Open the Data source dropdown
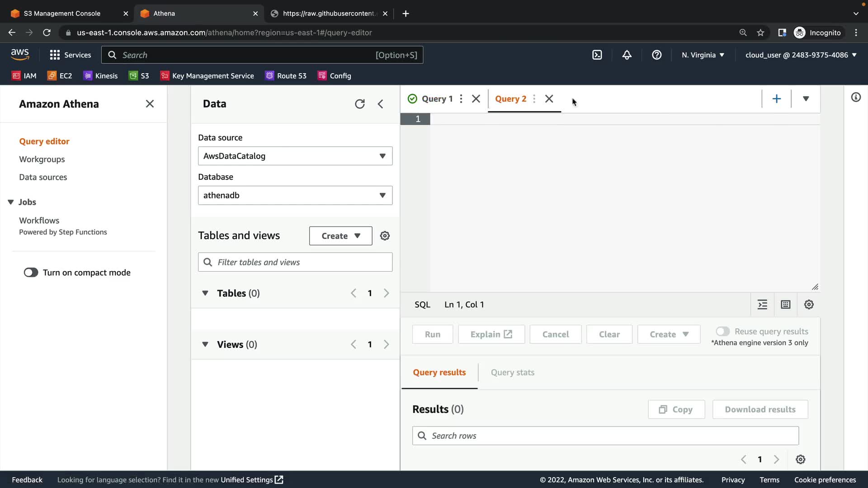868x488 pixels. (295, 156)
